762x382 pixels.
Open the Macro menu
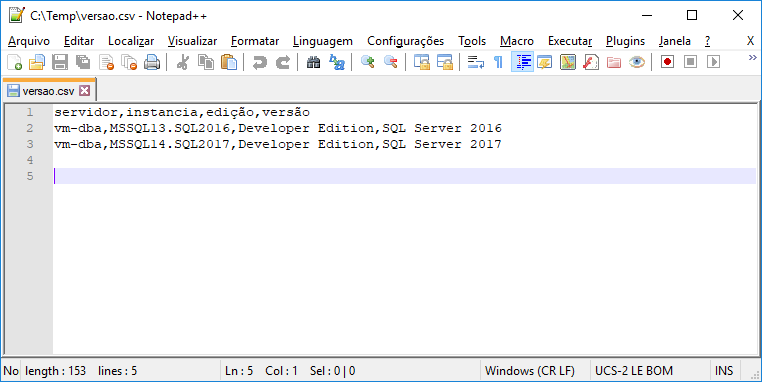[517, 41]
